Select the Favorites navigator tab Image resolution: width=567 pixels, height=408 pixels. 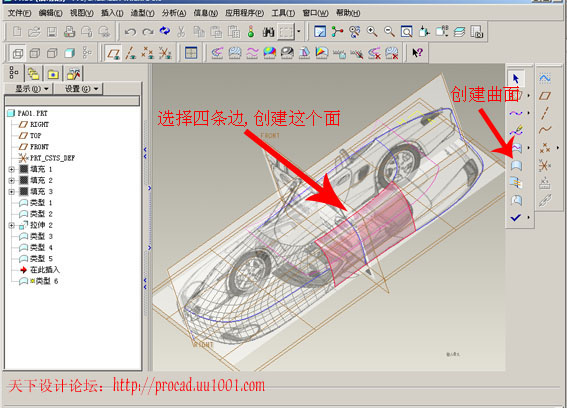[x=53, y=74]
